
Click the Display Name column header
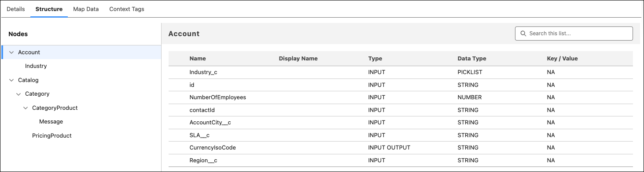coord(298,59)
